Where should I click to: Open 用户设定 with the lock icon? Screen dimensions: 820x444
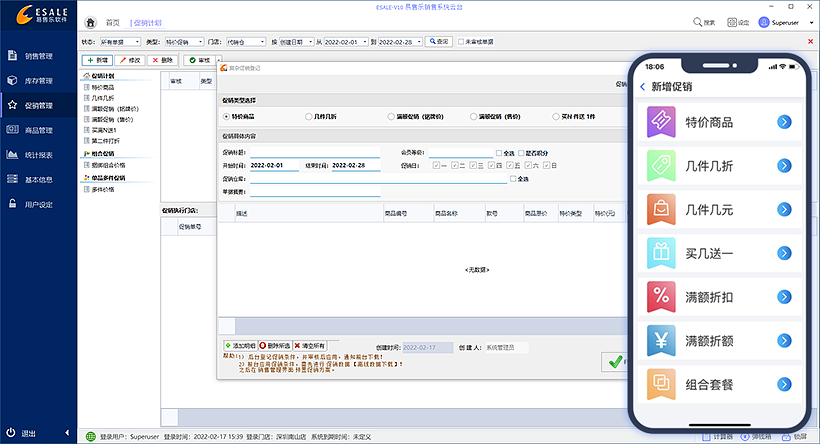[x=38, y=205]
